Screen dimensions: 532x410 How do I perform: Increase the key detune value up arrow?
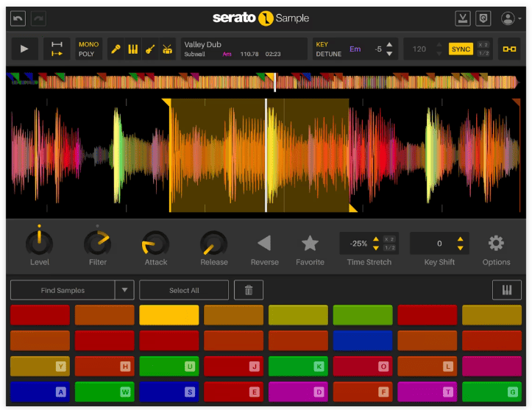tap(389, 44)
